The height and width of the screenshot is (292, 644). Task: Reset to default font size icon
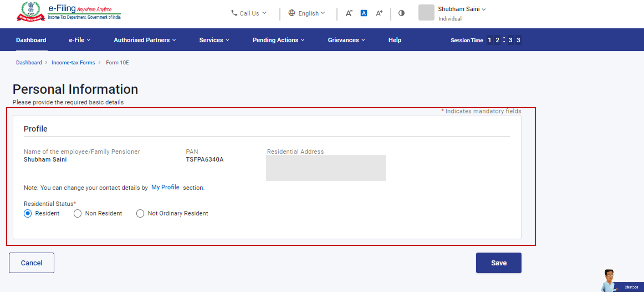click(x=364, y=13)
